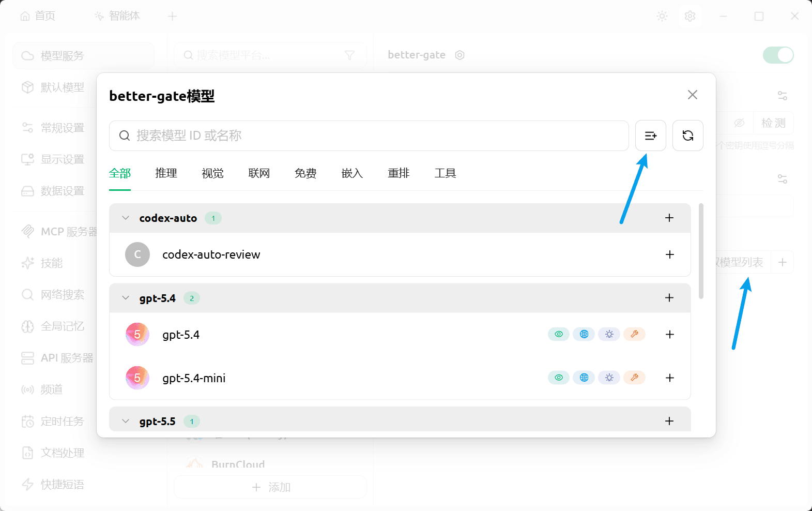Refresh the model list with the refresh icon
This screenshot has height=511, width=812.
688,136
